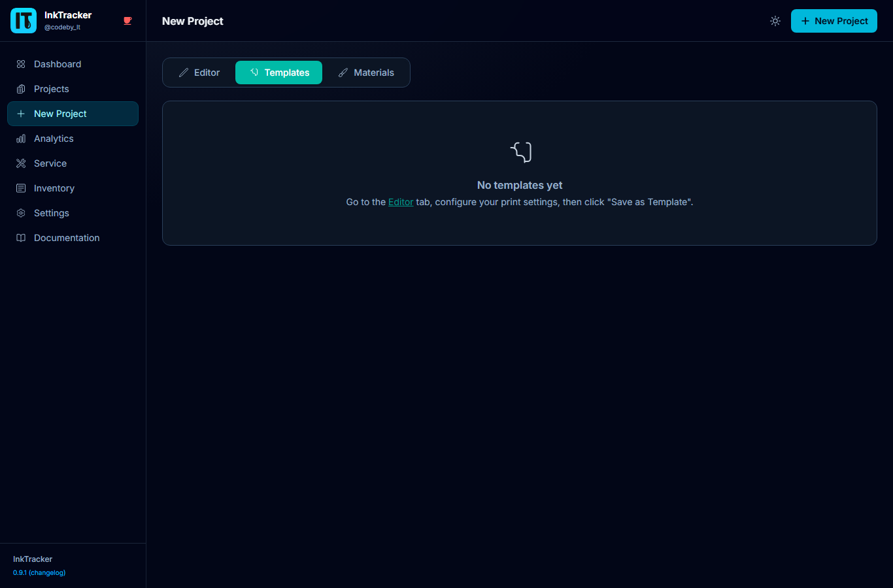The height and width of the screenshot is (588, 893).
Task: Follow the Editor link in the empty state
Action: 401,202
